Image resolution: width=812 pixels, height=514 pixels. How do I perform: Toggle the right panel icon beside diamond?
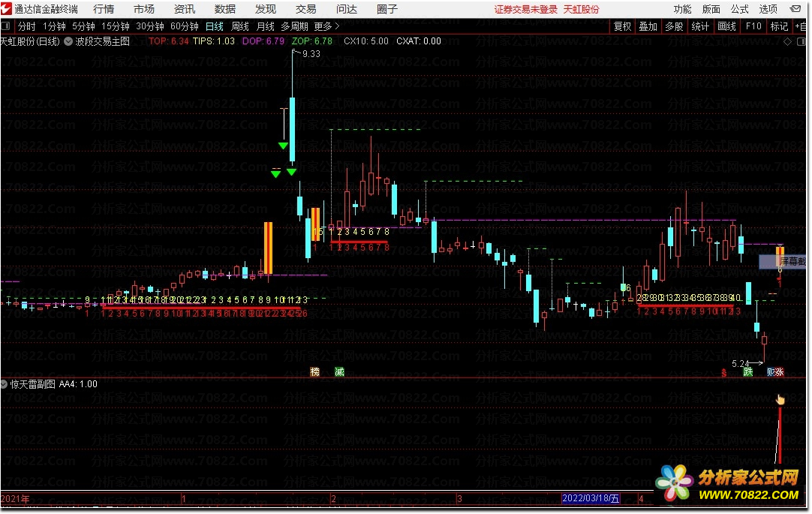coord(802,41)
